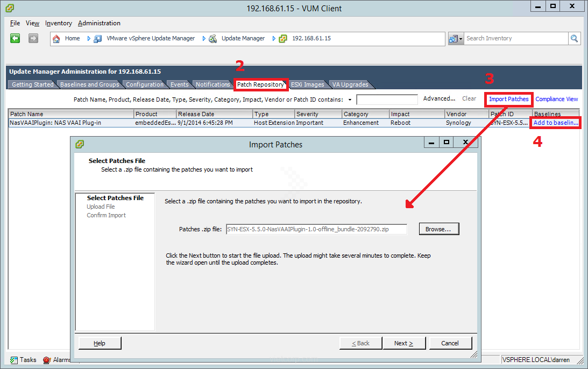Expand the patch filter criteria dropdown arrow

[x=350, y=100]
